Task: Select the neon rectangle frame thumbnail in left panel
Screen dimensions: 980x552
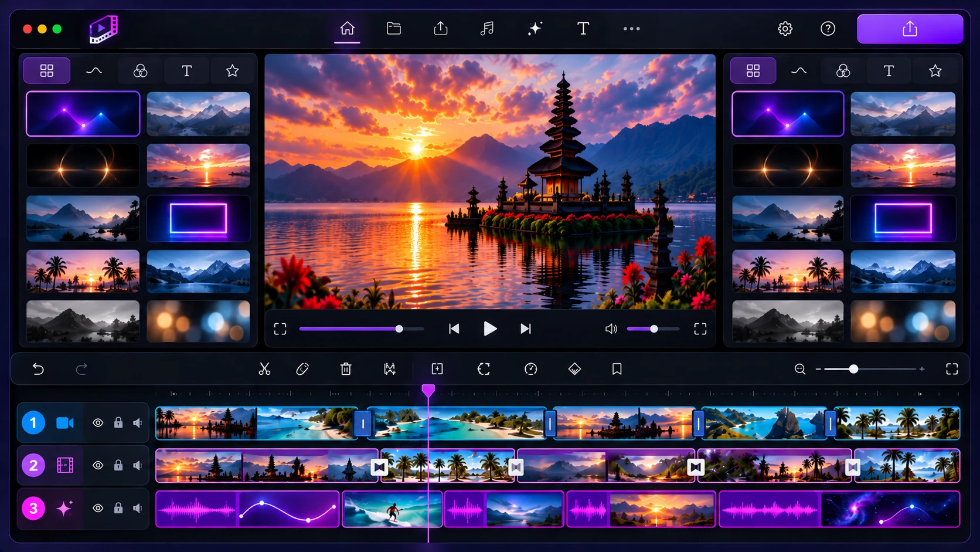Action: tap(198, 218)
